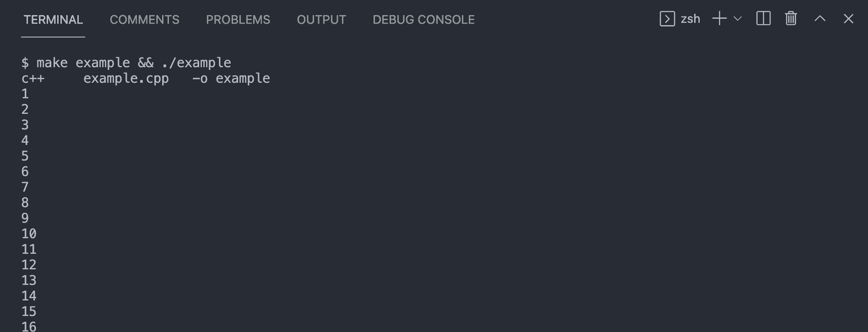Click 'example.cpp' in the compiler output
The height and width of the screenshot is (332, 868).
pos(126,78)
